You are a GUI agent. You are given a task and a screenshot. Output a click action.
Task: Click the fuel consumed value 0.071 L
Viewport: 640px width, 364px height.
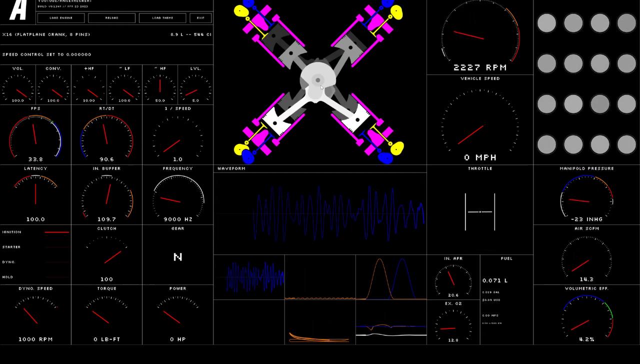tap(495, 280)
